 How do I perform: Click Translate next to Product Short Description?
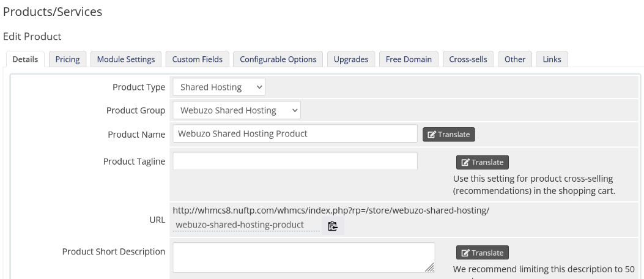[482, 253]
